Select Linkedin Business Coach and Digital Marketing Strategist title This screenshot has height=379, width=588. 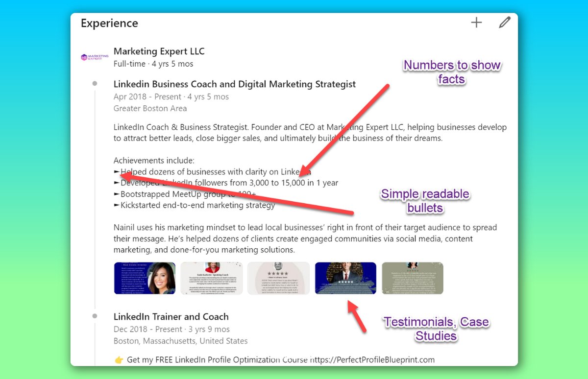pyautogui.click(x=235, y=84)
